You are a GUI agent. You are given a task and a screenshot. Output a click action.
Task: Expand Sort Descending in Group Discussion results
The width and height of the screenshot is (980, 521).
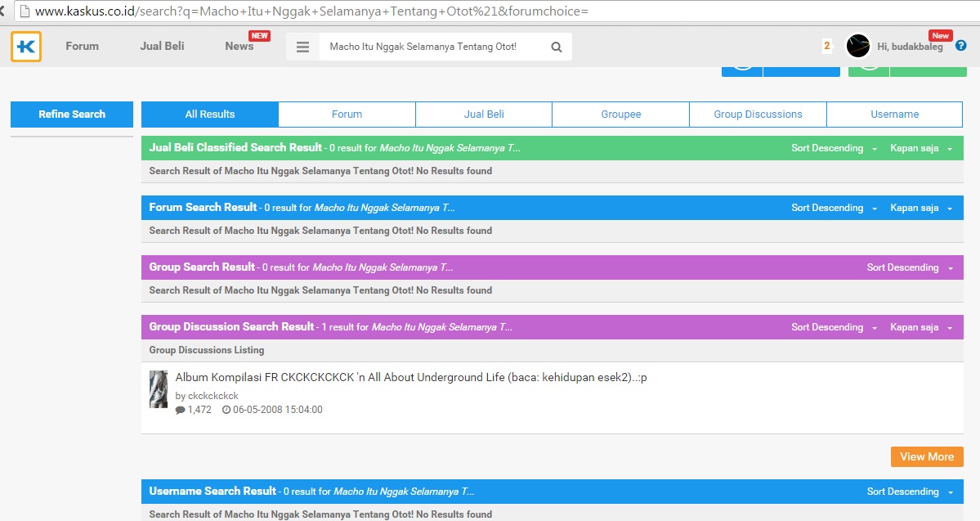(834, 327)
